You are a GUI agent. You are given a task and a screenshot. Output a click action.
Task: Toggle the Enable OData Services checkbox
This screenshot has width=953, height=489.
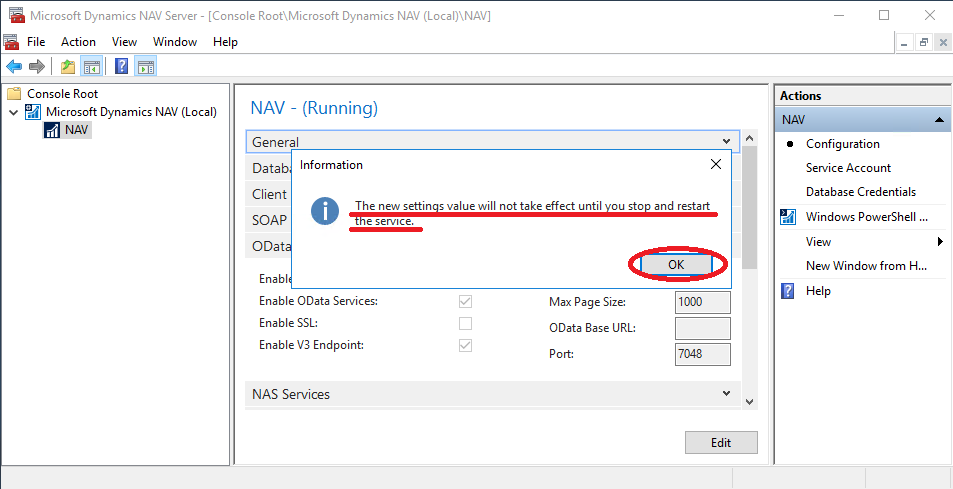pyautogui.click(x=465, y=301)
